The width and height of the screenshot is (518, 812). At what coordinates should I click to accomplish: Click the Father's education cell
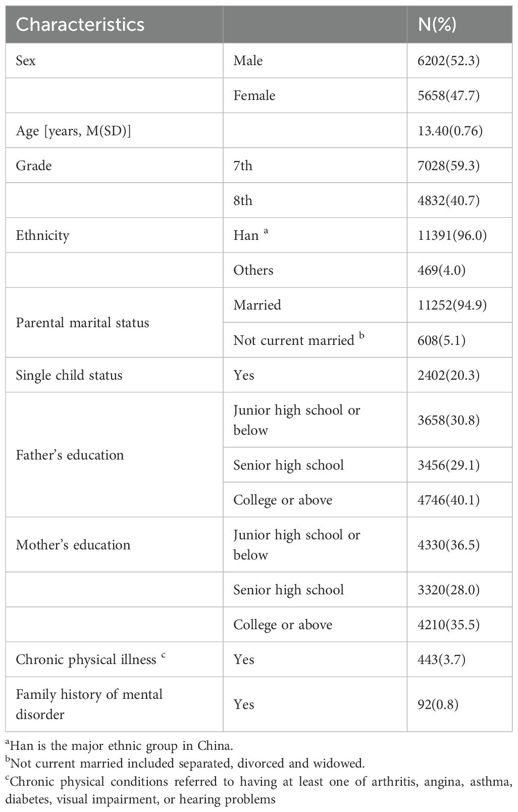[x=70, y=455]
